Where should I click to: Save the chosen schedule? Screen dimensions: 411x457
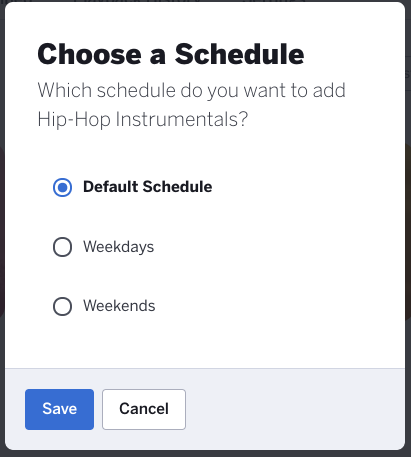coord(59,409)
